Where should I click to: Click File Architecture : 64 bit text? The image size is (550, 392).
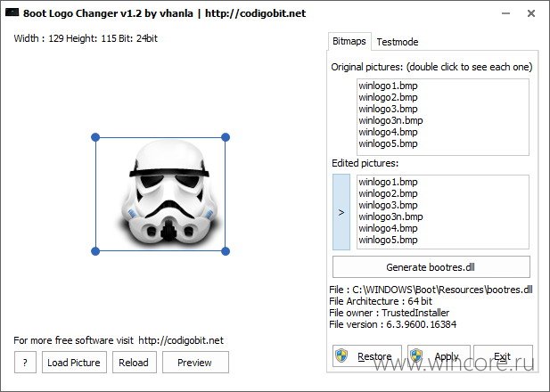click(381, 301)
